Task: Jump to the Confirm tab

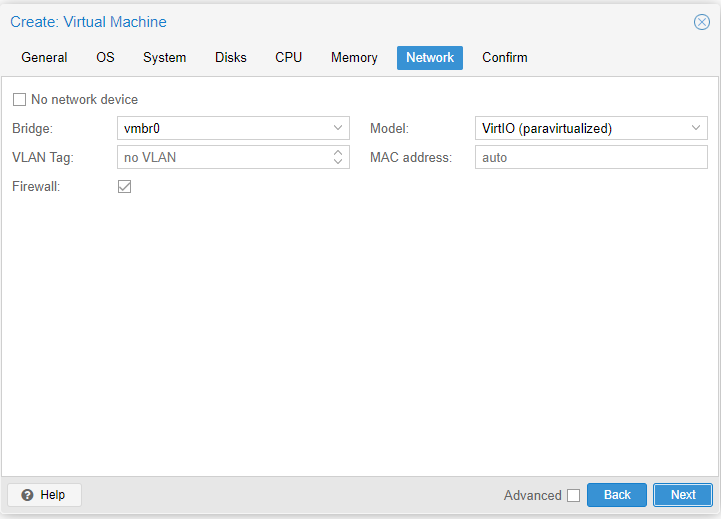Action: pos(504,57)
